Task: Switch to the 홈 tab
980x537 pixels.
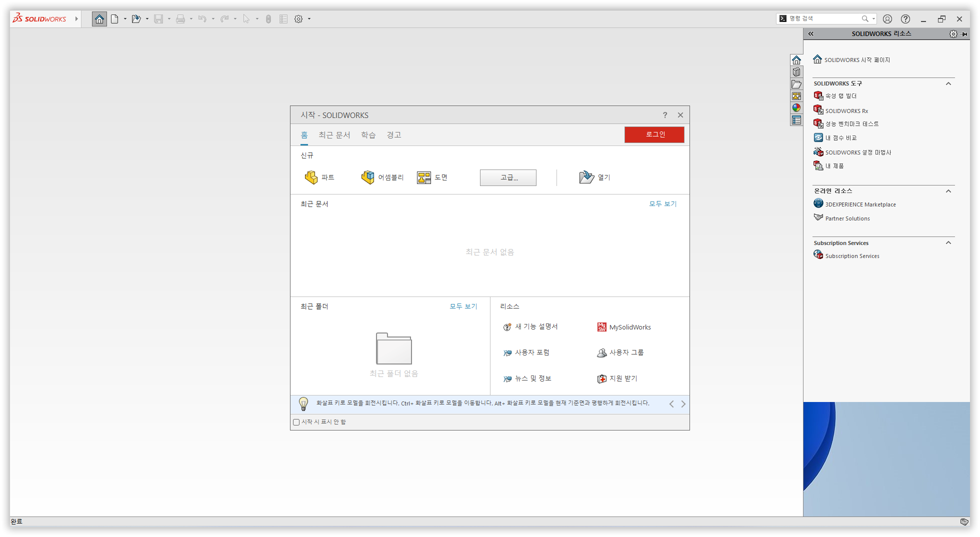Action: click(304, 135)
